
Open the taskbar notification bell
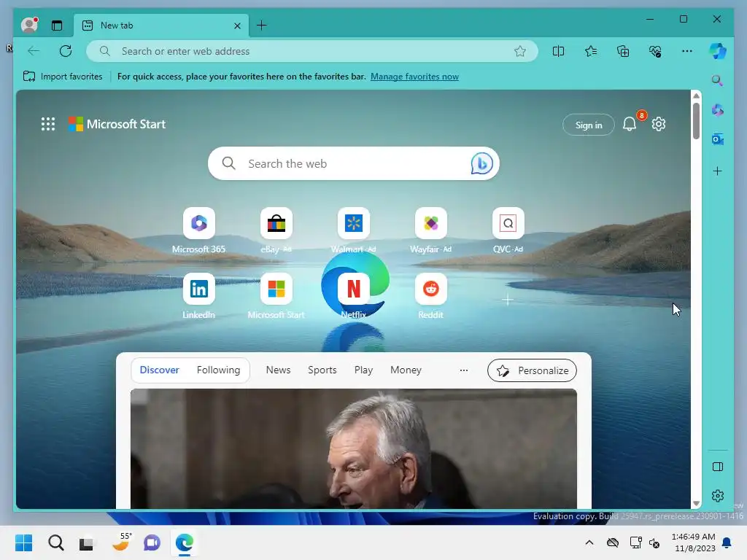727,542
